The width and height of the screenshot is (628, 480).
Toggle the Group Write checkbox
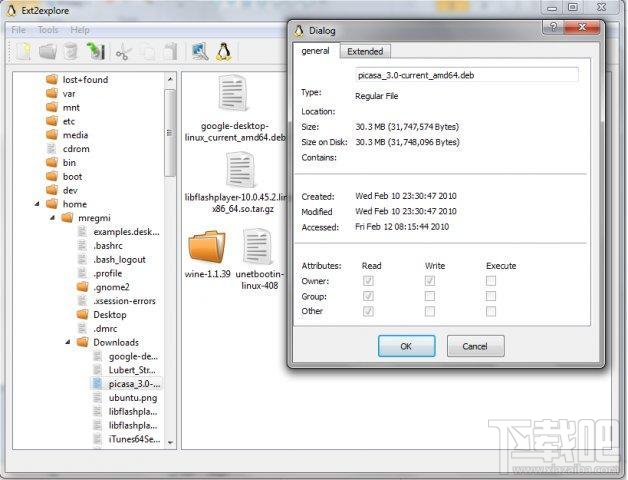(430, 296)
